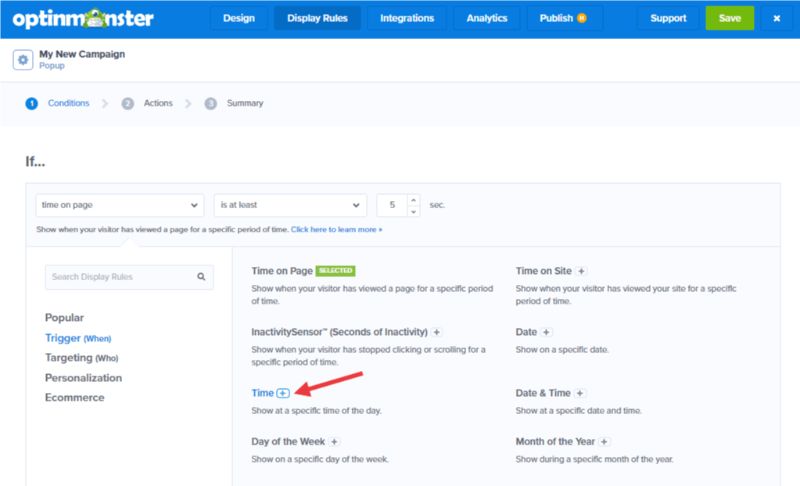Viewport: 800px width, 486px height.
Task: Click the 'Popup' campaign type label
Action: pos(52,66)
